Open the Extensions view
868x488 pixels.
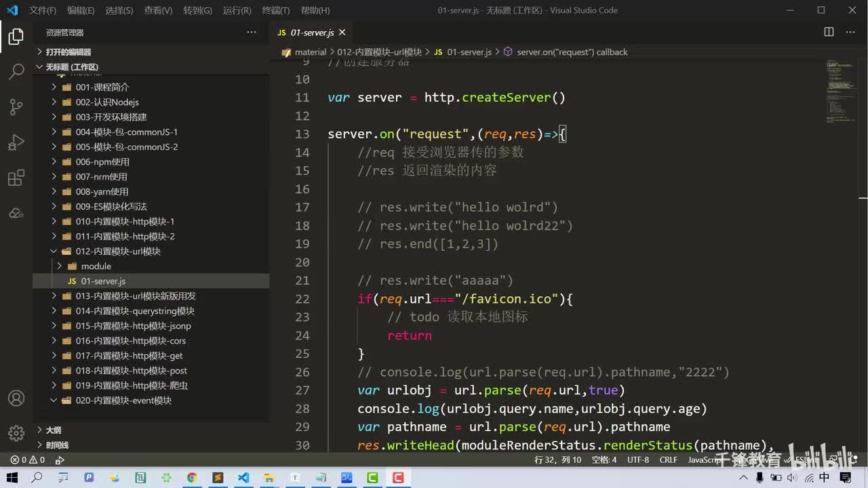(x=16, y=178)
